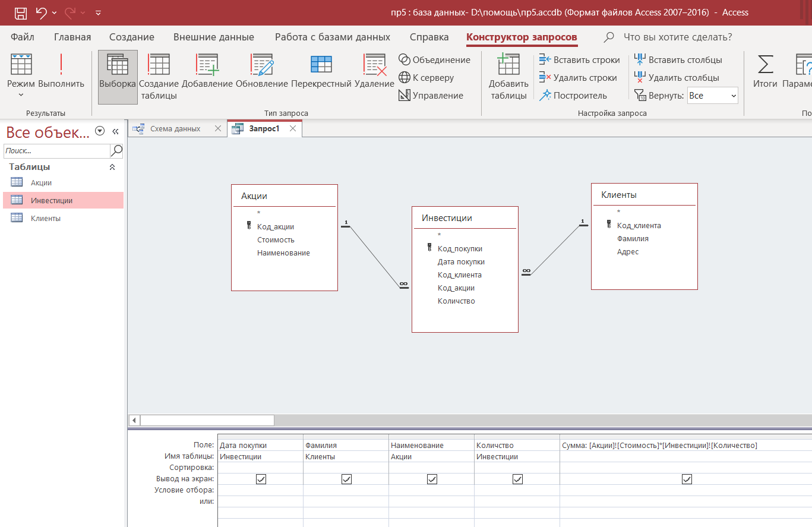Screen dimensions: 812x527
Task: Collapse the Таблицы group
Action: (112, 168)
